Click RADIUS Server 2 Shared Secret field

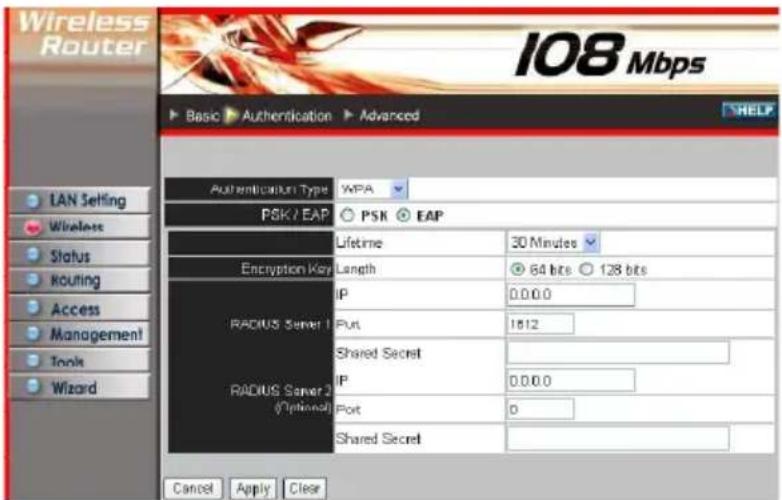click(618, 438)
